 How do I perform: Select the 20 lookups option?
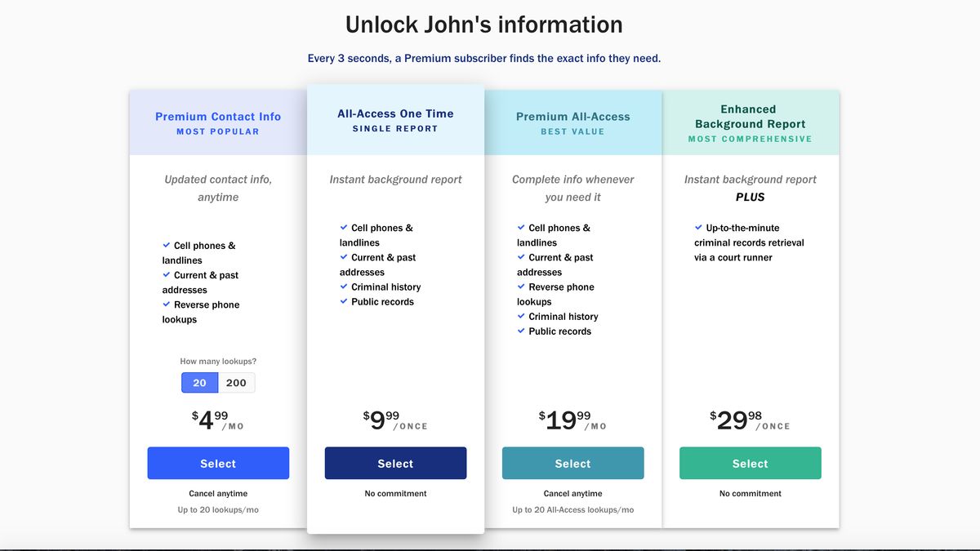click(x=199, y=382)
